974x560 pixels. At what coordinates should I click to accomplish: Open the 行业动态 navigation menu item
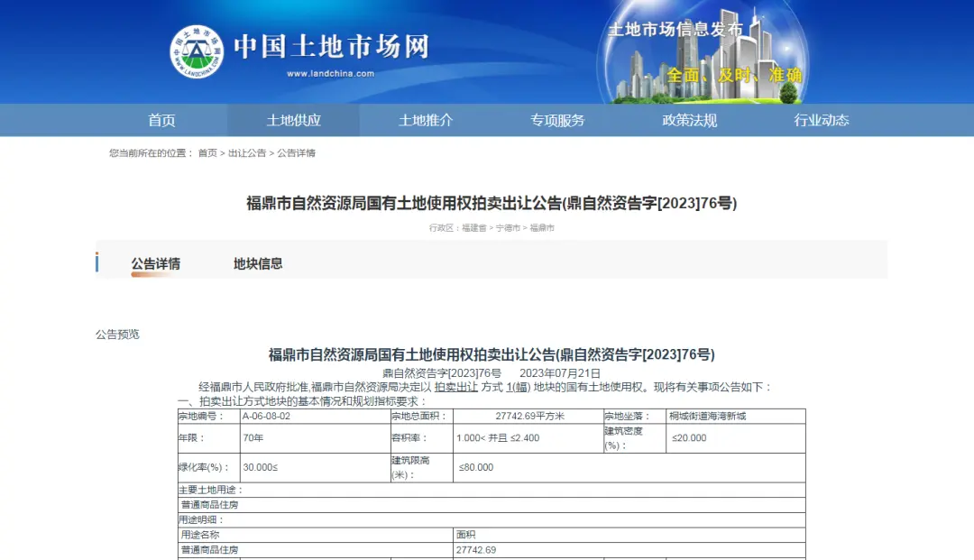click(x=822, y=120)
